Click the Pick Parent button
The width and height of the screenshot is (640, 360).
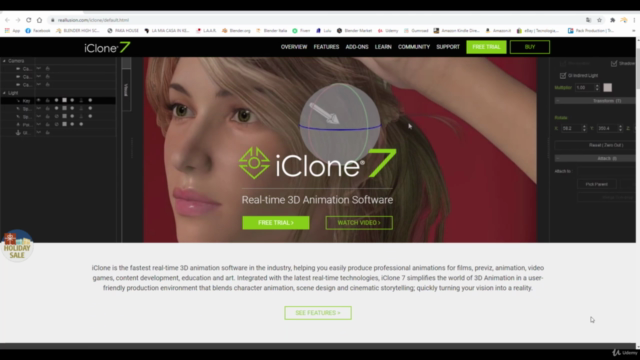597,184
